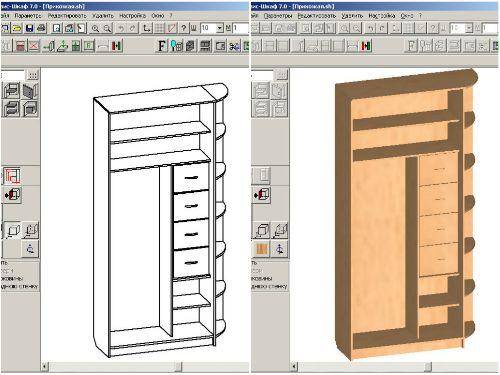Open the step dropdown arrow in rendered window toolbar
500x375 pixels.
[469, 28]
